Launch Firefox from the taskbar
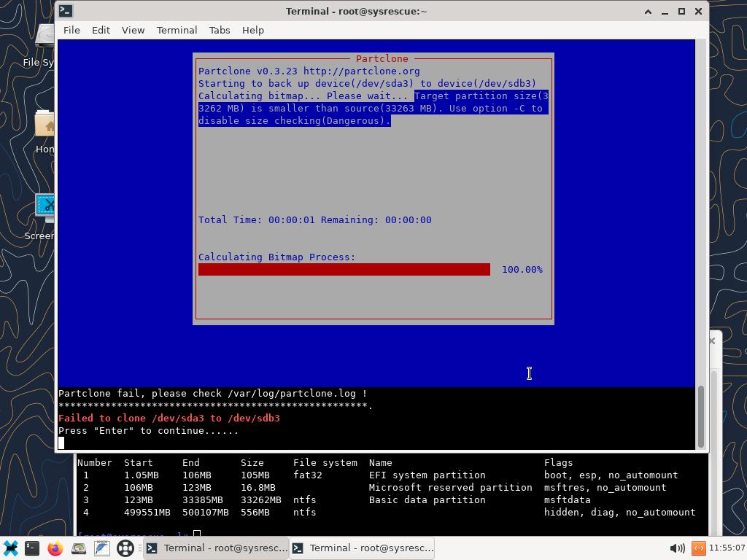The image size is (747, 560). (x=55, y=548)
